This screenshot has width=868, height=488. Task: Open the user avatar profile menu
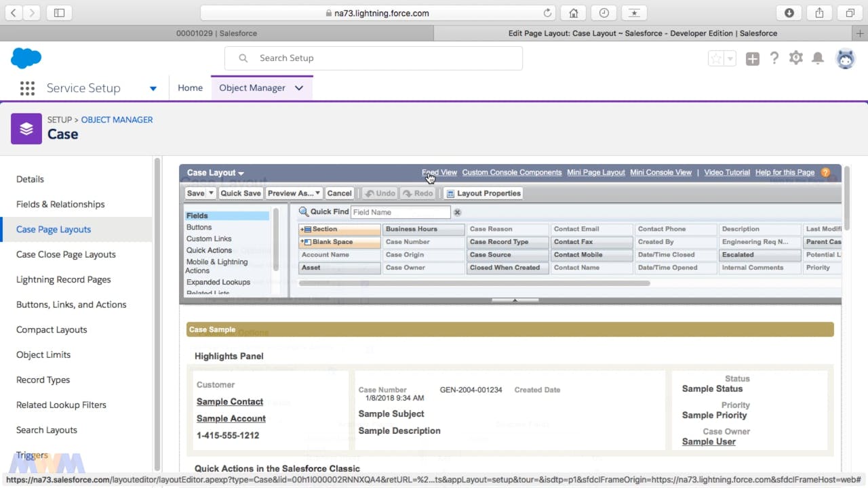846,59
